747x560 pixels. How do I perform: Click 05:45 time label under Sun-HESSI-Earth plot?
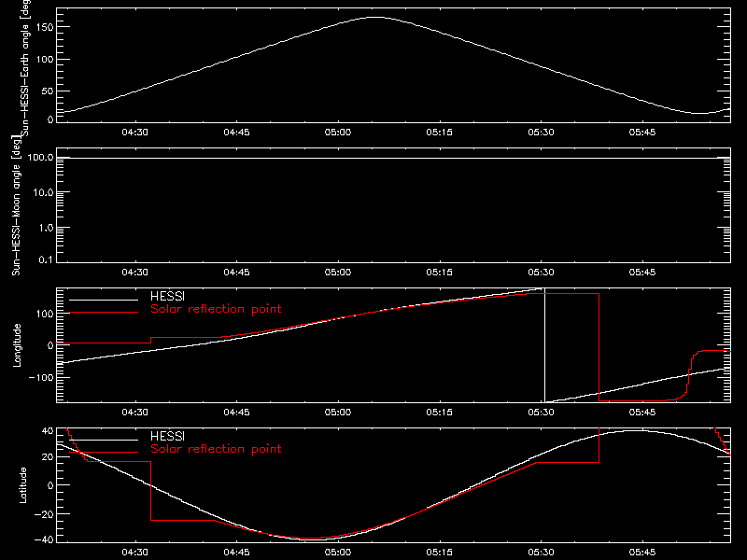point(642,133)
